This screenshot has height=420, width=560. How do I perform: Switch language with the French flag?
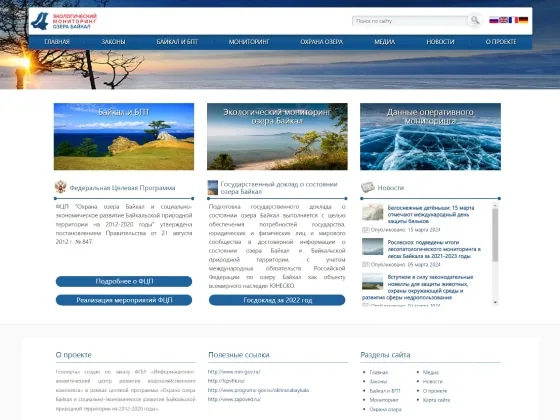click(513, 20)
